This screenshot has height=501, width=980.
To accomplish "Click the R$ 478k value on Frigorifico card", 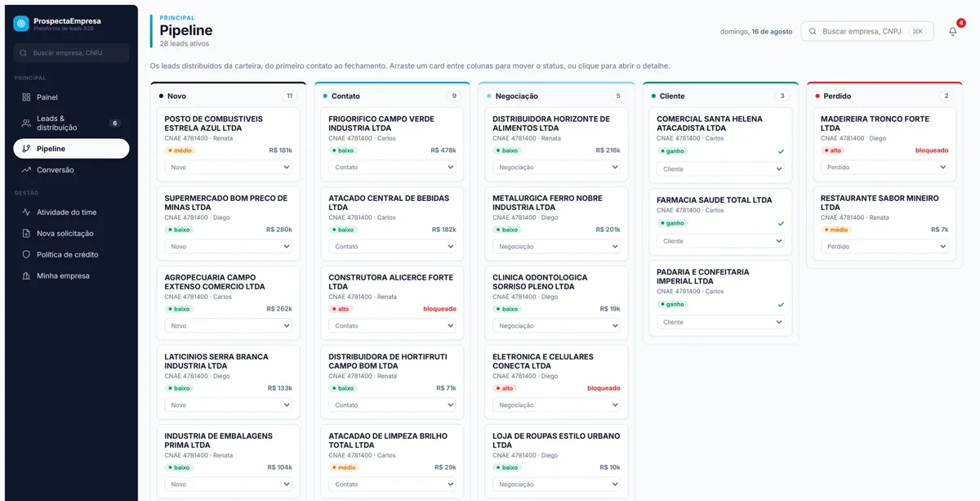I will [443, 150].
